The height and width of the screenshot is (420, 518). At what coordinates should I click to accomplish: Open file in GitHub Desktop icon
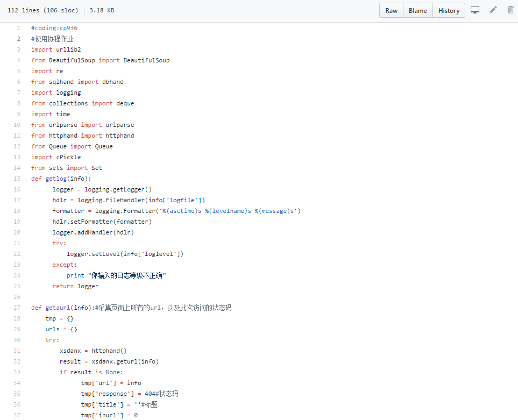(475, 10)
